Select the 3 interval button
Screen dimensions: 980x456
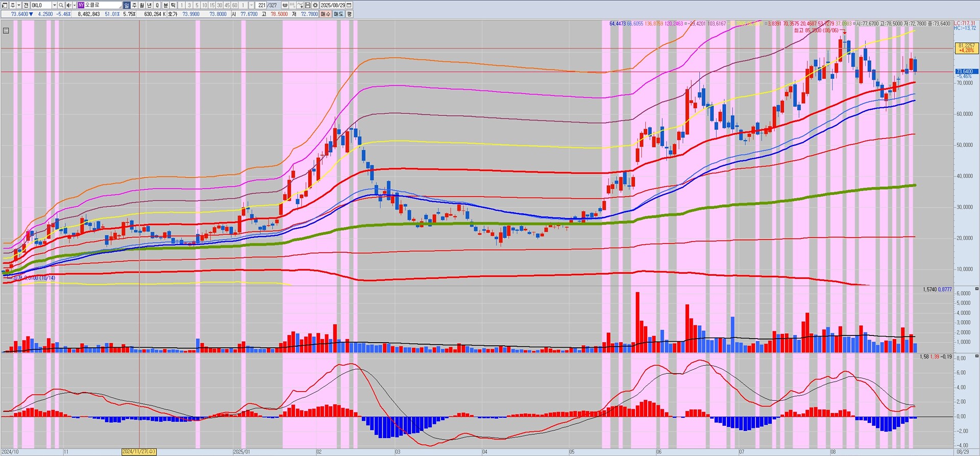[x=189, y=5]
